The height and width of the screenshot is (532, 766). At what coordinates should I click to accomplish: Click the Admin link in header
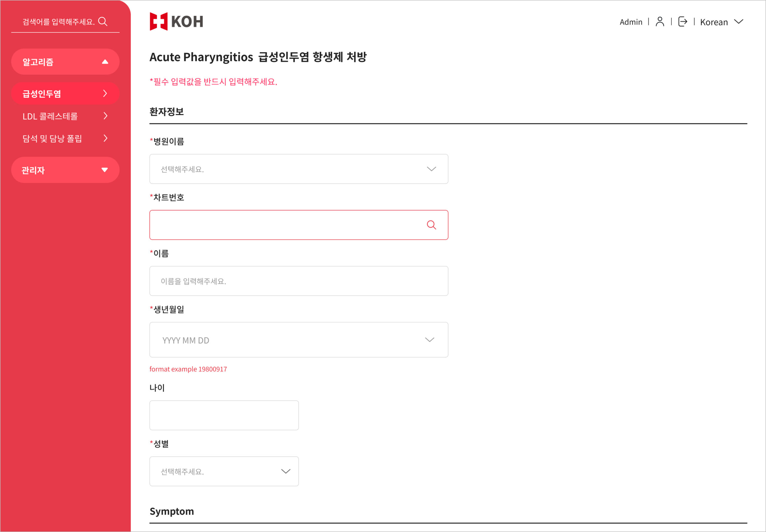pyautogui.click(x=630, y=22)
